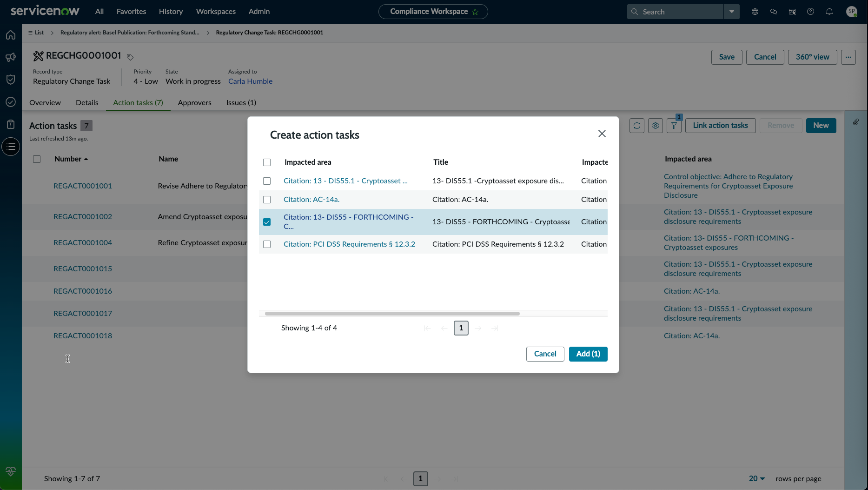Click the dialog horizontal scrollbar

pos(392,314)
